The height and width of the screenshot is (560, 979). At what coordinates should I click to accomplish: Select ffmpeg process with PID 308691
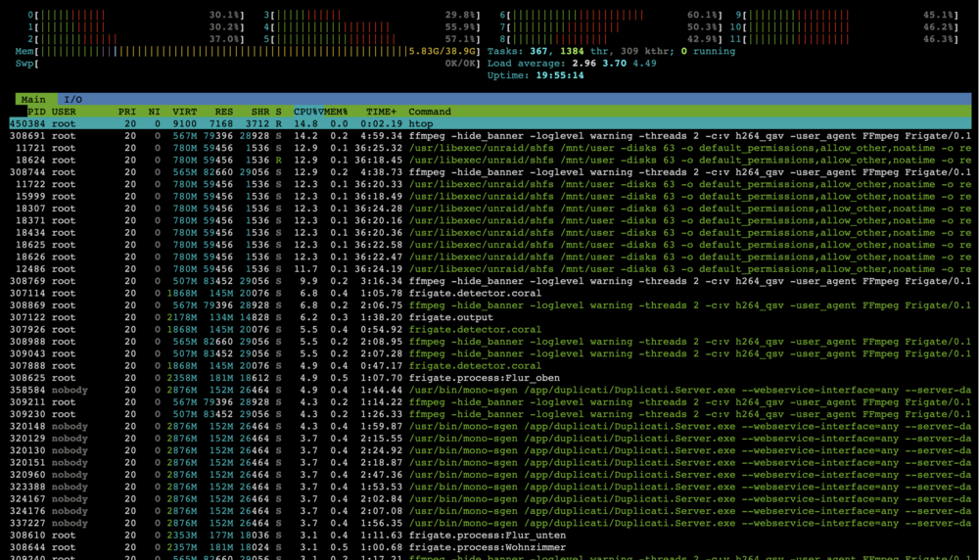(490, 135)
